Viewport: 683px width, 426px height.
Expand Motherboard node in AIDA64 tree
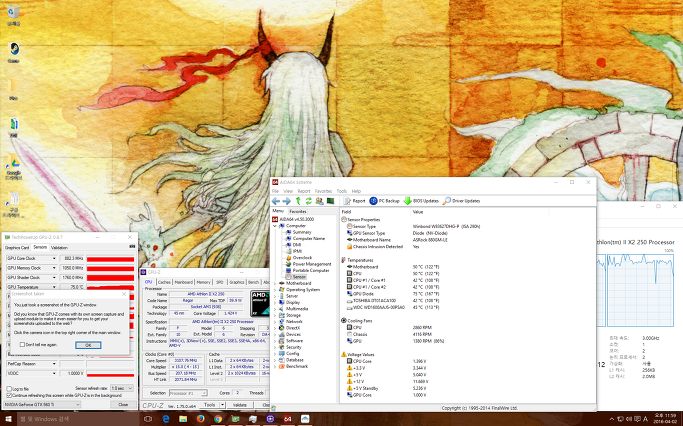click(x=275, y=283)
